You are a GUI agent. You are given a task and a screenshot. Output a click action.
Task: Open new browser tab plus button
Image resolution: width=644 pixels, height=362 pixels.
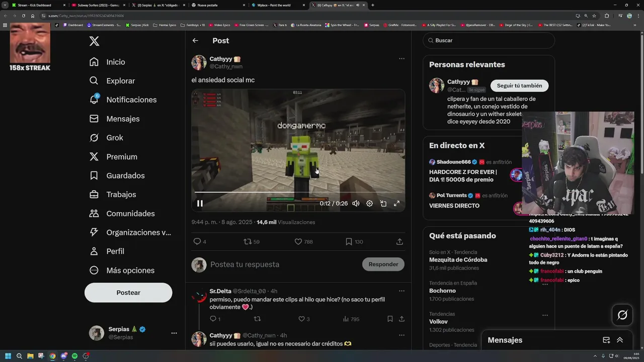coord(372,5)
